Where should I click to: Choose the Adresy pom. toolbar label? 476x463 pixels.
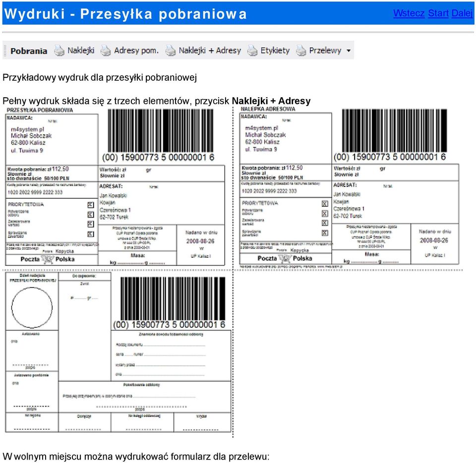(x=136, y=51)
